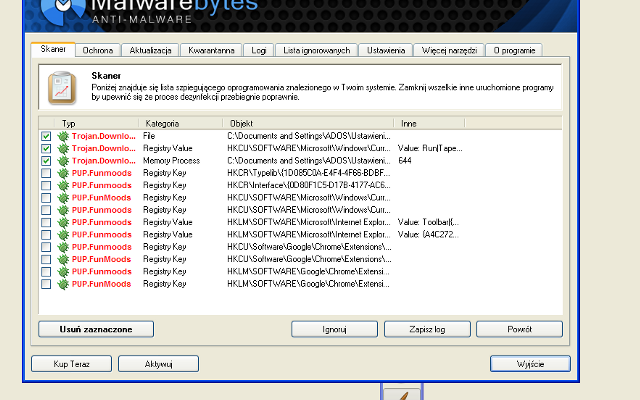Uncheck Trojan.Downlo Registry Value row checkbox

pyautogui.click(x=46, y=149)
